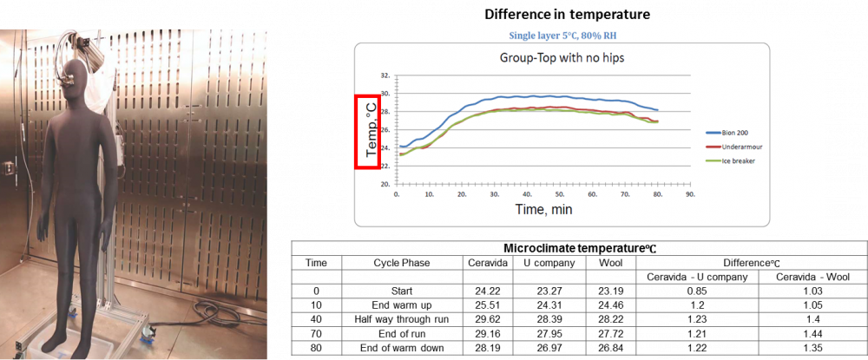Screen dimensions: 868x360
Task: Click the manikin photo thumbnail
Action: point(134,194)
